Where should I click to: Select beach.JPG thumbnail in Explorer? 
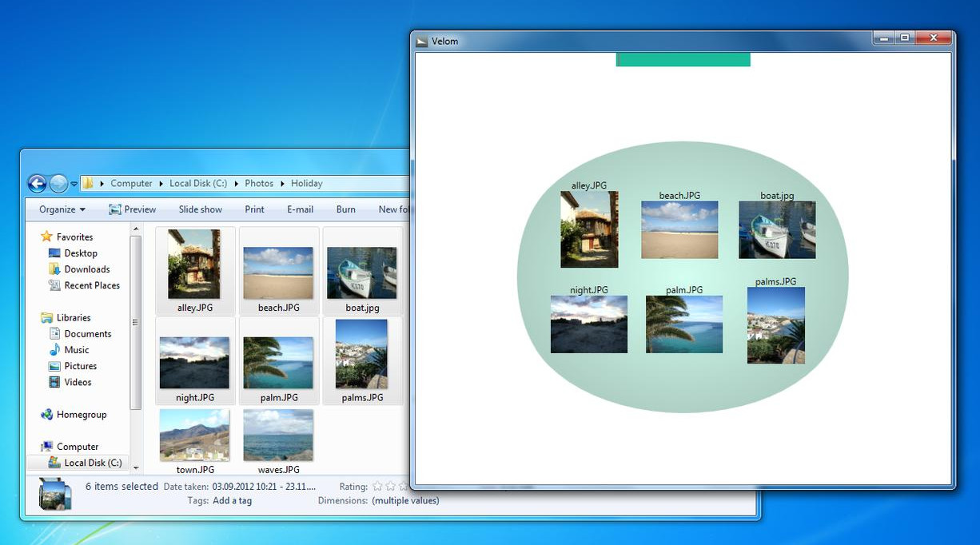278,272
